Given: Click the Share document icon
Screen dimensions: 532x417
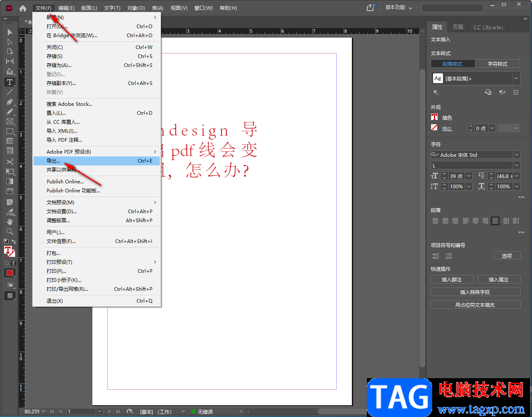Looking at the screenshot, I should coord(370,7).
